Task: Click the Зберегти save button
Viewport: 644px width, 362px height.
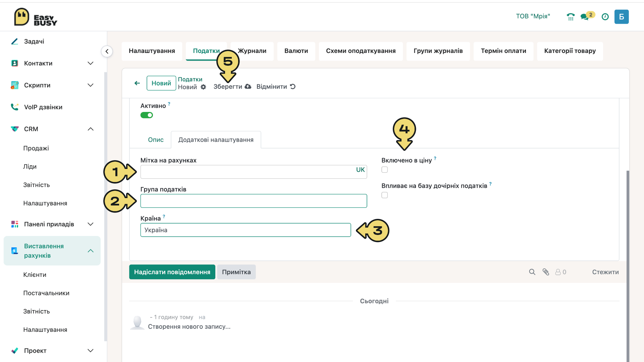Action: [x=232, y=87]
